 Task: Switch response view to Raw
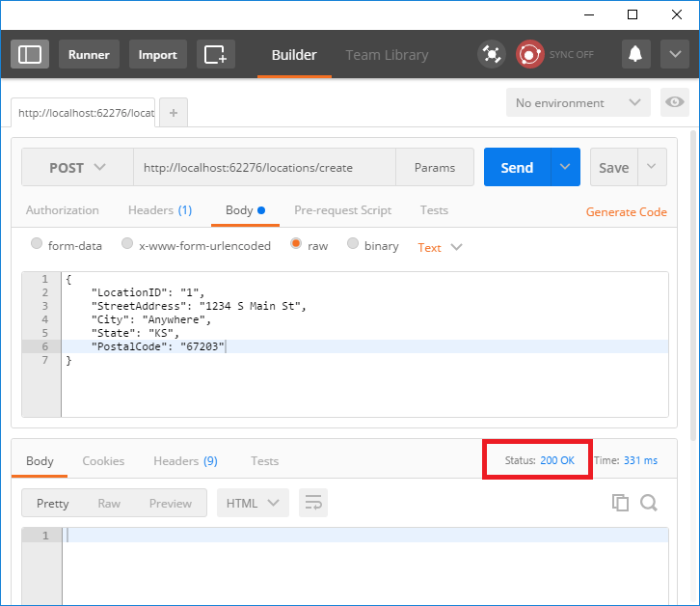(x=109, y=503)
